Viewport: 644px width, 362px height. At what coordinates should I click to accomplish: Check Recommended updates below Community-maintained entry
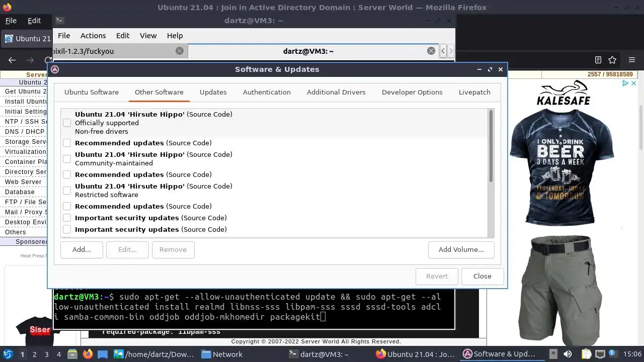click(x=67, y=174)
